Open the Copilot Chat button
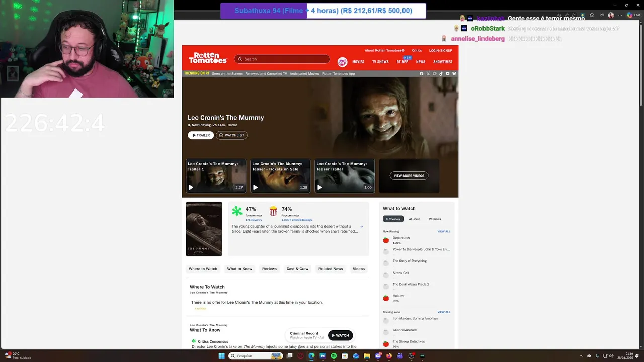644x362 pixels. (632, 15)
